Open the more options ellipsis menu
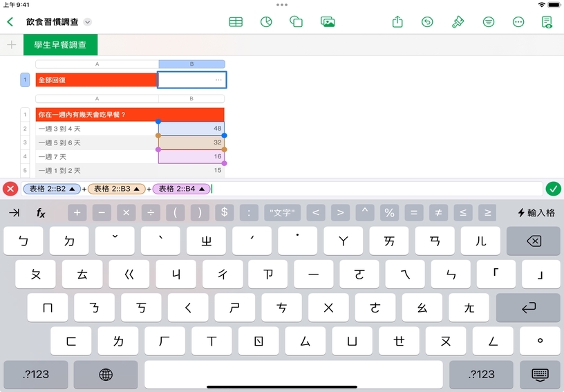This screenshot has height=392, width=564. click(x=518, y=22)
